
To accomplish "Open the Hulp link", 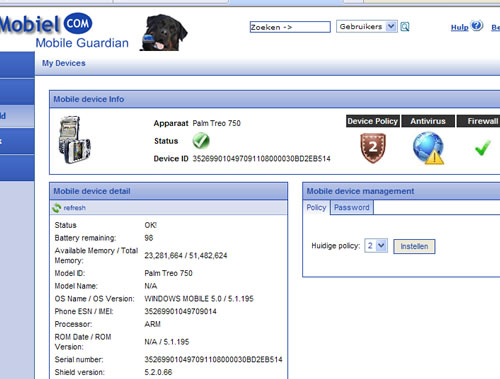I will pyautogui.click(x=459, y=28).
